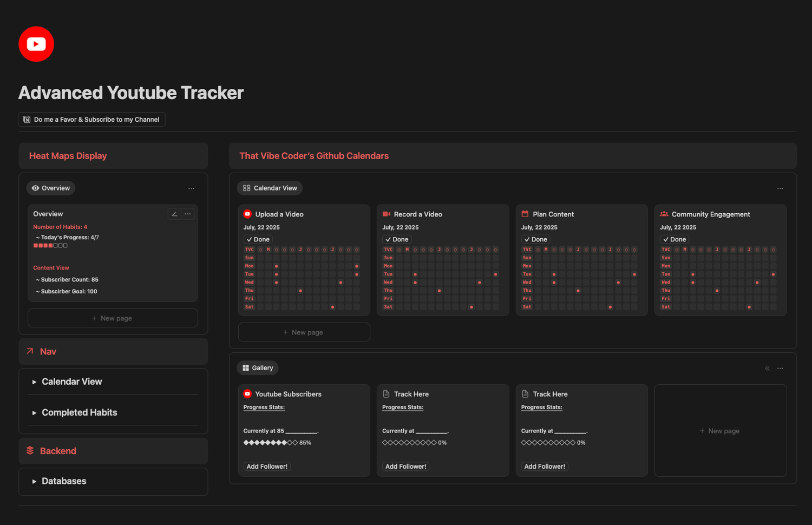The image size is (812, 525).
Task: Expand the Completed Habits toggle
Action: [x=34, y=412]
